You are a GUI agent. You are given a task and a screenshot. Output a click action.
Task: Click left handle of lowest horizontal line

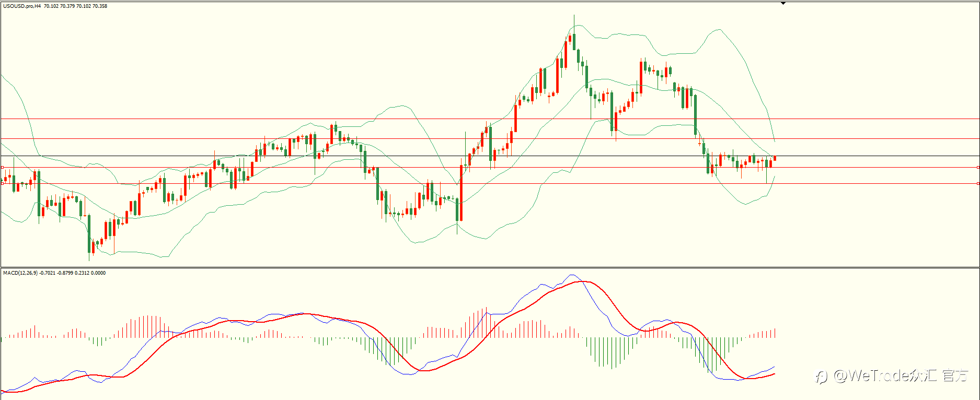click(2, 184)
